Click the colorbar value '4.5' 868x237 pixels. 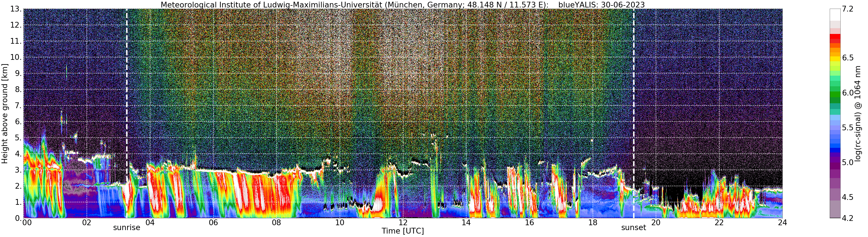coord(848,197)
